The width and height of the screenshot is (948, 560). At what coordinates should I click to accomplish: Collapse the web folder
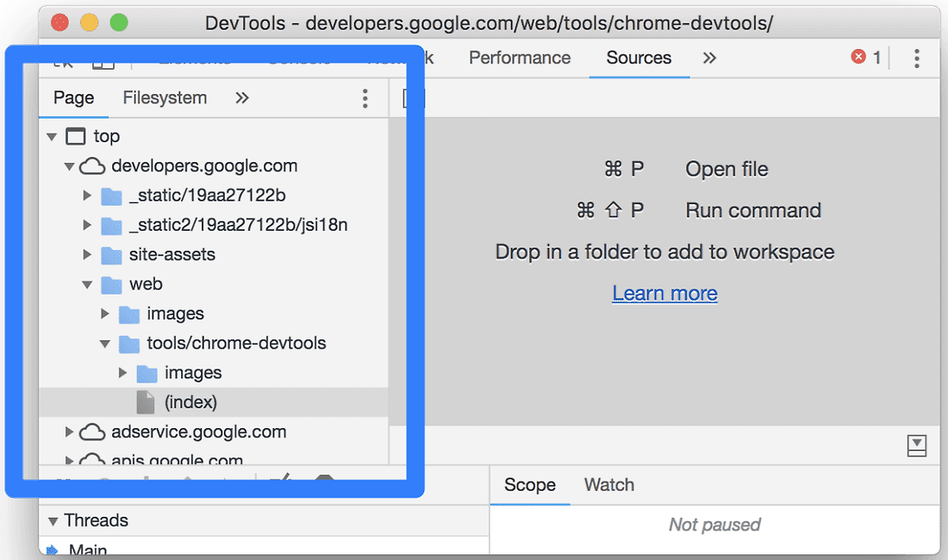click(87, 284)
